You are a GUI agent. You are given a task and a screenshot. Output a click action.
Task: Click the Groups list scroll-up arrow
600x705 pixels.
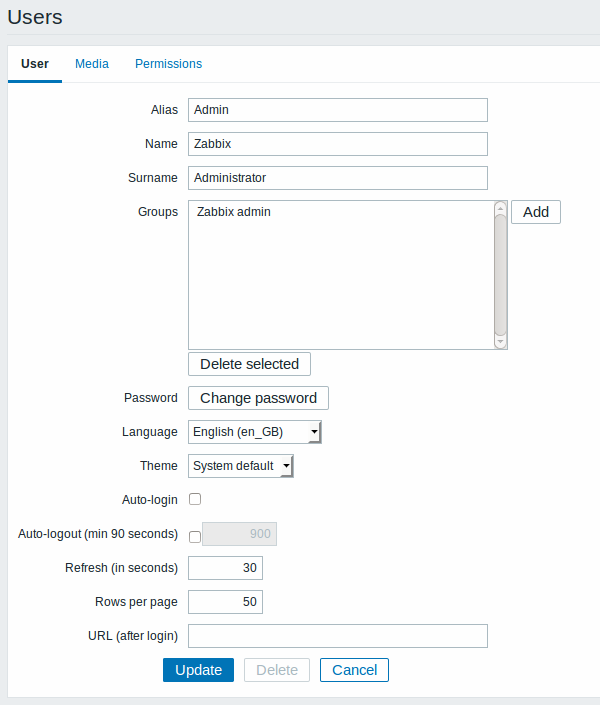pyautogui.click(x=500, y=208)
